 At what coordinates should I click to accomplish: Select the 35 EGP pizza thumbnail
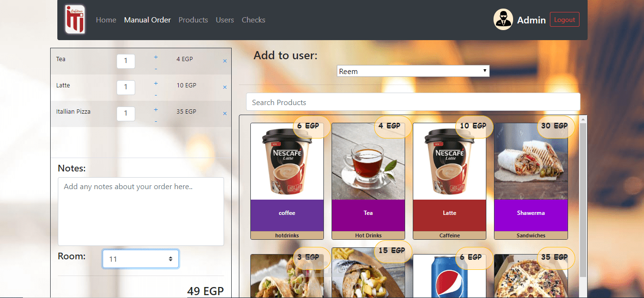click(x=531, y=276)
